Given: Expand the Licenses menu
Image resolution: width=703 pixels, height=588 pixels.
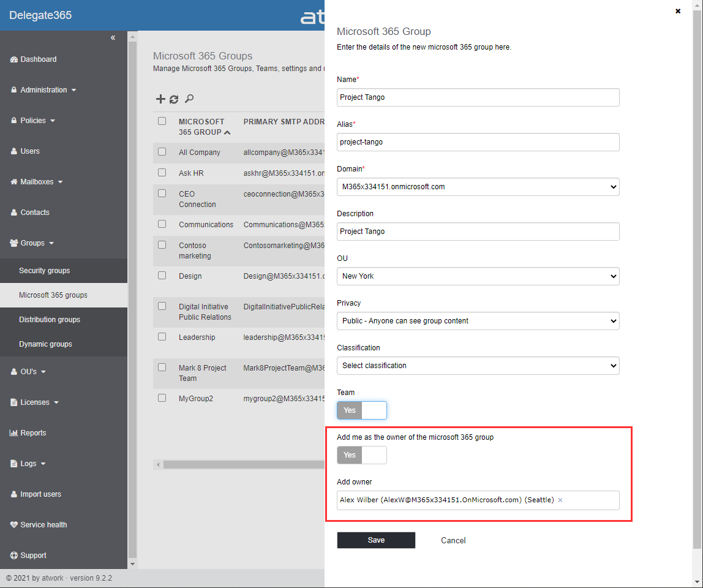Looking at the screenshot, I should pyautogui.click(x=35, y=402).
